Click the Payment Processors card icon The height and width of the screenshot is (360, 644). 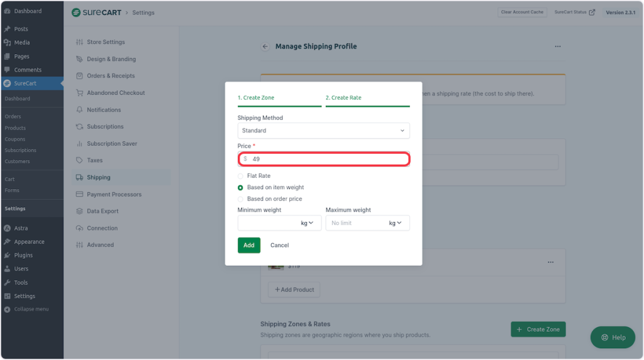(79, 195)
